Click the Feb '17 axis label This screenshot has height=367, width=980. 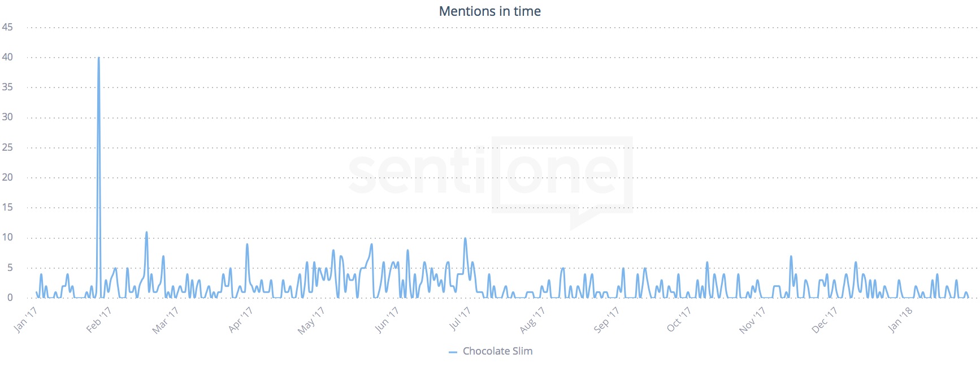(98, 320)
